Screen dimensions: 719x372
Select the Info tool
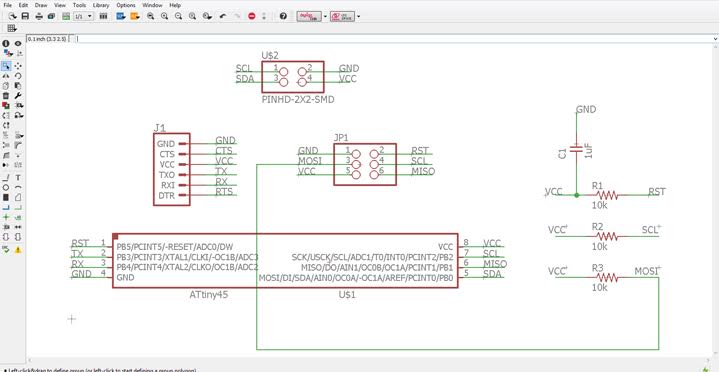coord(6,44)
